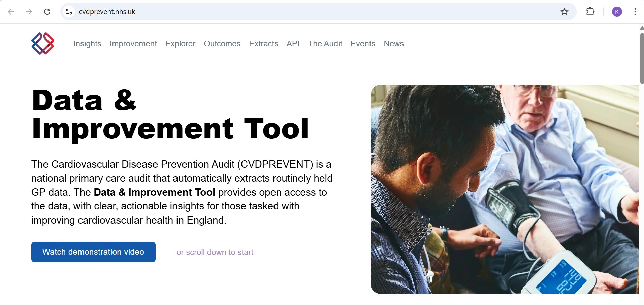644x305 pixels.
Task: Click the browser forward arrow
Action: pos(29,12)
